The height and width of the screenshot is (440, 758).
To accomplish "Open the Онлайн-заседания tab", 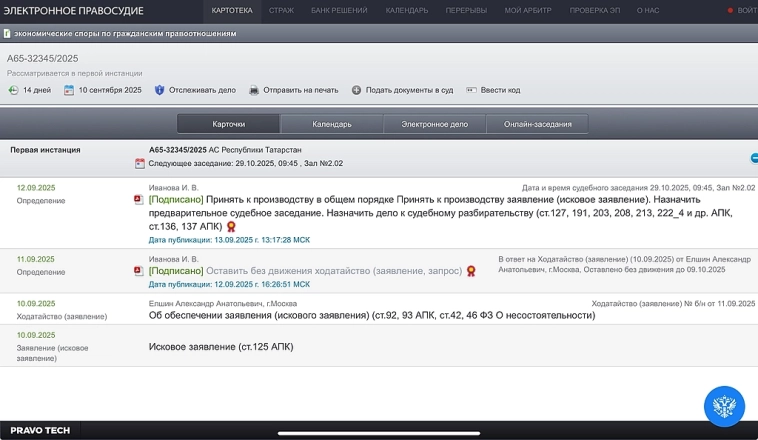I will click(537, 124).
